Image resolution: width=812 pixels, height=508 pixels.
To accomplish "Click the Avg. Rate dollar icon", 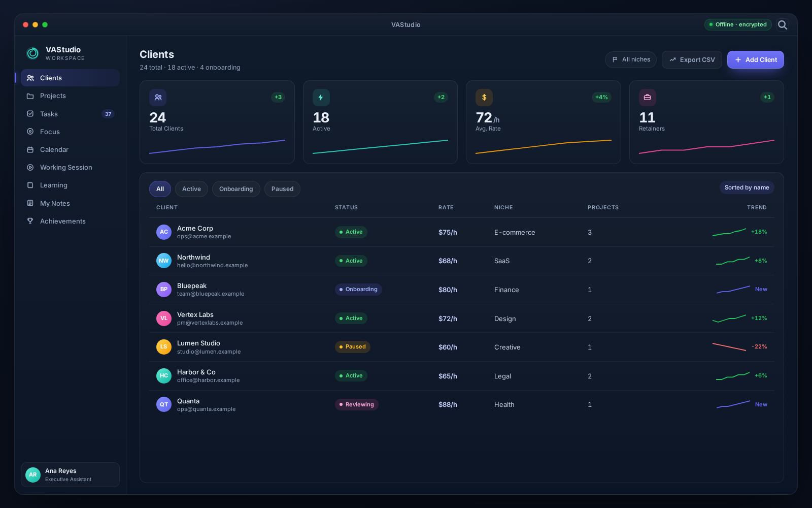I will click(x=484, y=98).
